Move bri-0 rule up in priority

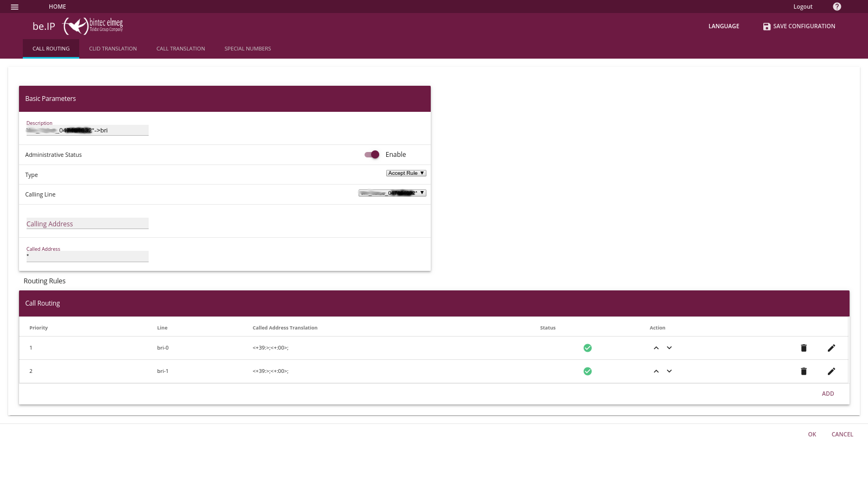[656, 348]
